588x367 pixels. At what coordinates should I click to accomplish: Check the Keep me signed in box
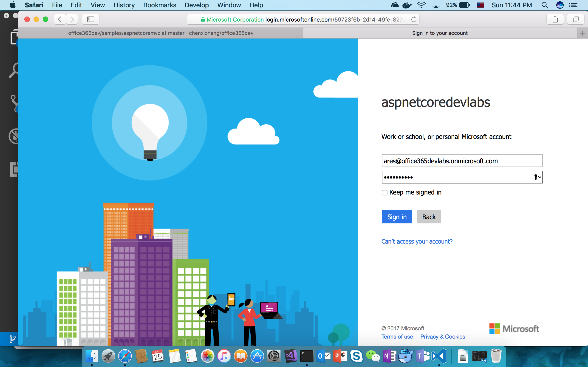pos(384,193)
